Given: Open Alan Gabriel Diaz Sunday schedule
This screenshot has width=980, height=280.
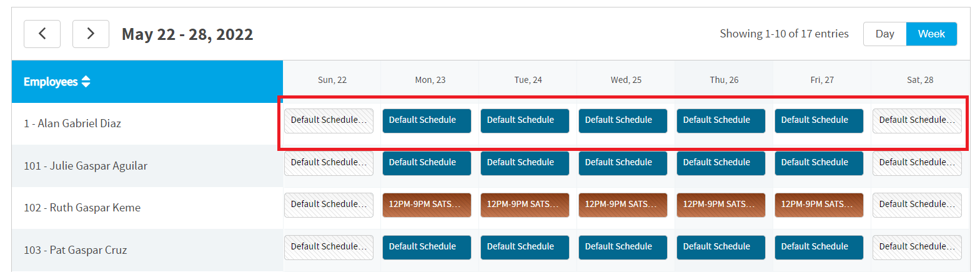Looking at the screenshot, I should coord(329,120).
